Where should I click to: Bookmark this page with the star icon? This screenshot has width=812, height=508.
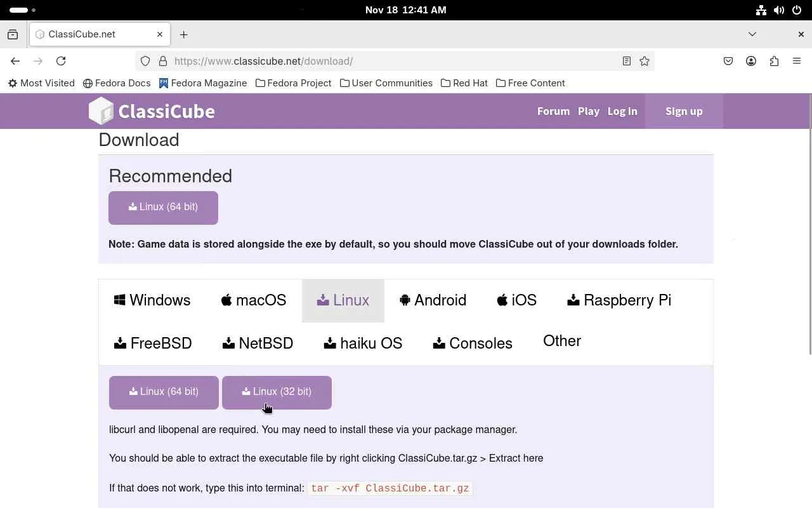coord(645,61)
